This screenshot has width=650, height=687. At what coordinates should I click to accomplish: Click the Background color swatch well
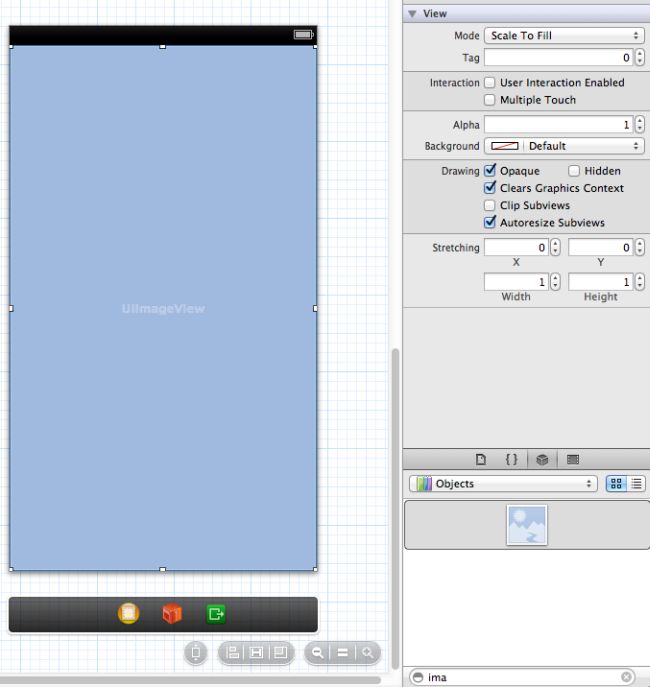point(505,146)
